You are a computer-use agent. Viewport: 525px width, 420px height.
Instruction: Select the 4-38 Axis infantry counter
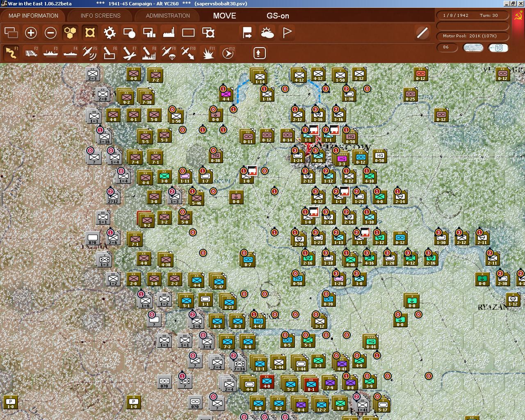point(166,260)
